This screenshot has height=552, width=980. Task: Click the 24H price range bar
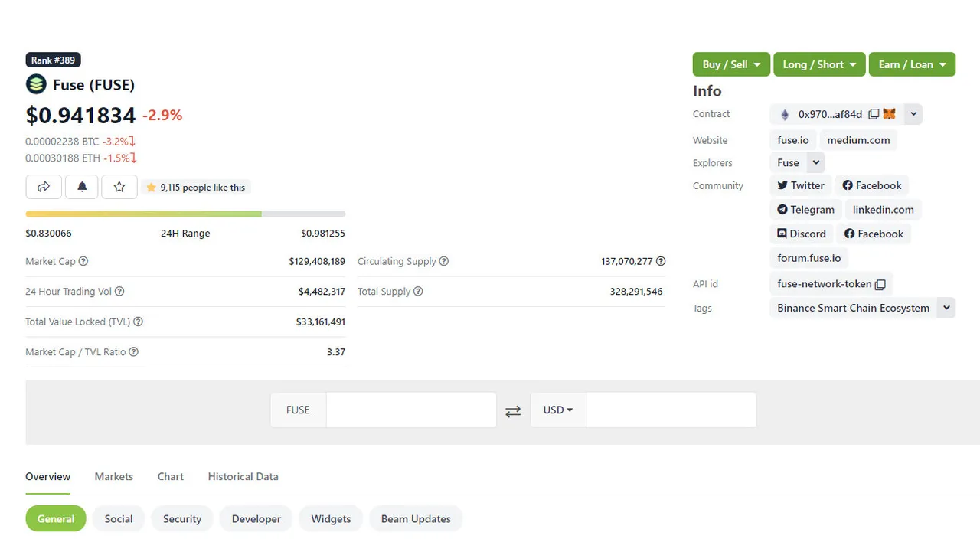click(x=185, y=214)
